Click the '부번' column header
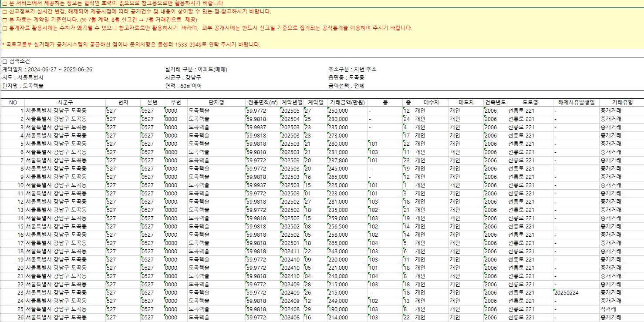 coord(175,103)
